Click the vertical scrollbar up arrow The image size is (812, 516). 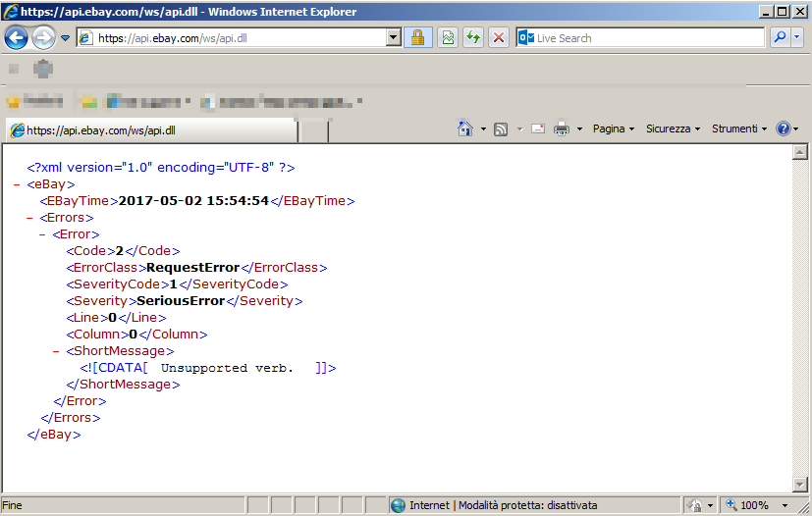(x=800, y=152)
